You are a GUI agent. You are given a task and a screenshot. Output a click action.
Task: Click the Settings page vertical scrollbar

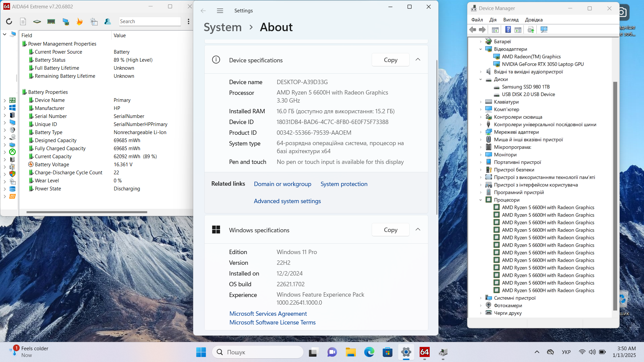(x=437, y=137)
